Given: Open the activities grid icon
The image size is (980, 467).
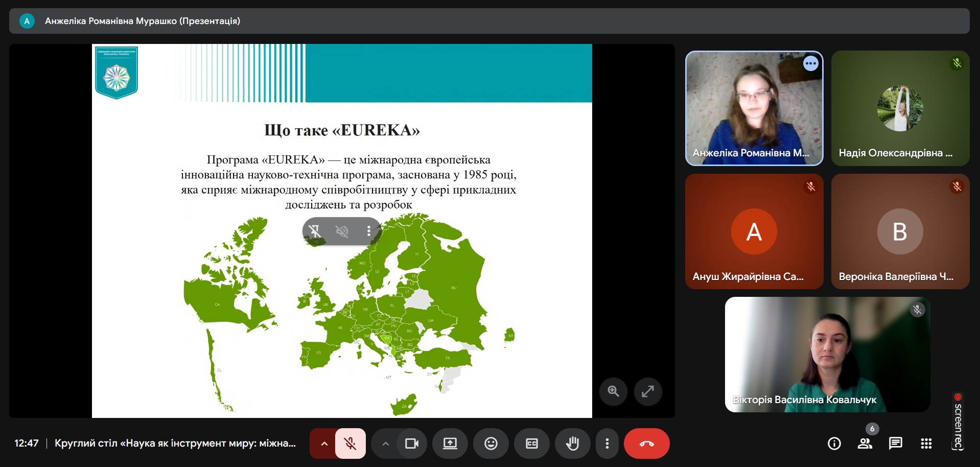Looking at the screenshot, I should [x=926, y=443].
